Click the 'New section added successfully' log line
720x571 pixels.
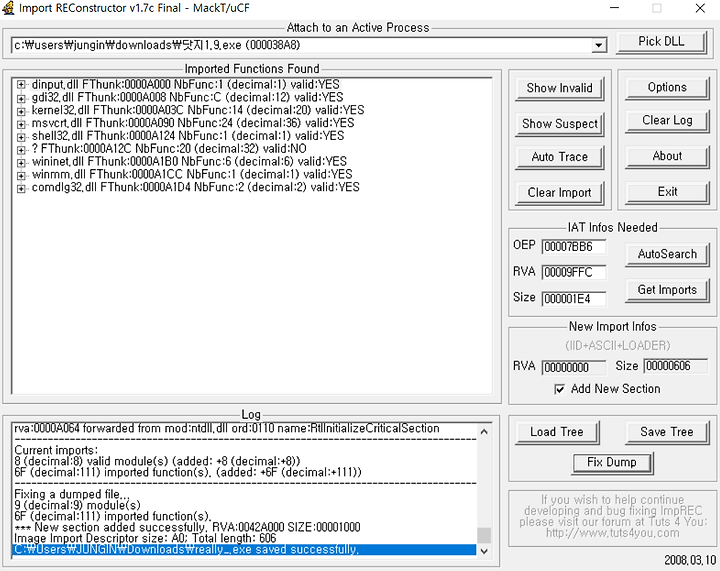(187, 527)
